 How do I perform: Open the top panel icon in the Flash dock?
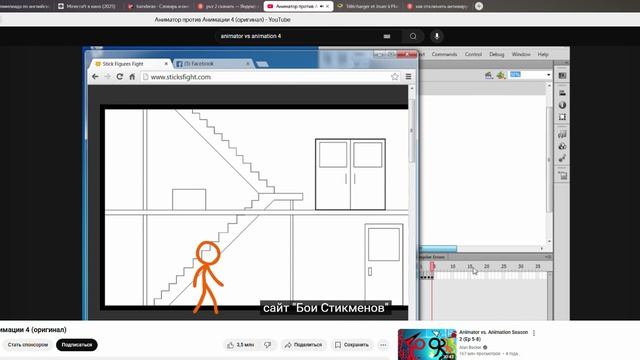click(x=562, y=76)
